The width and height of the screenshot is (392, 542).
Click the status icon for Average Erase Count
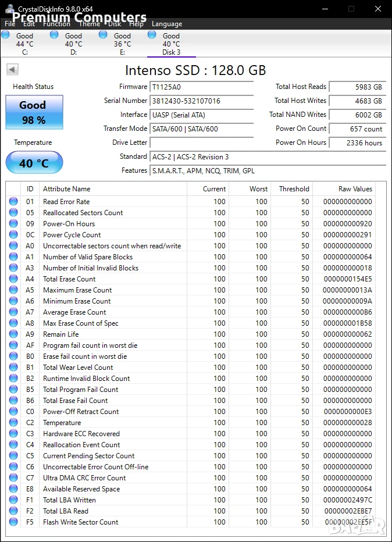point(13,312)
